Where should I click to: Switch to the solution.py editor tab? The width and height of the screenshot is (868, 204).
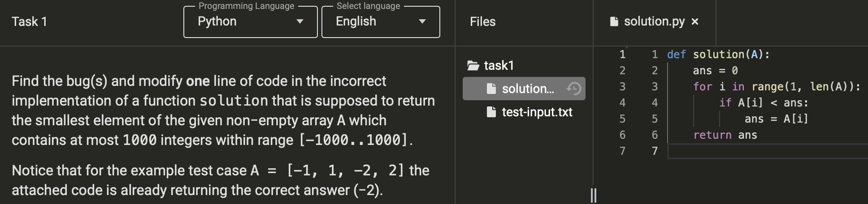654,21
